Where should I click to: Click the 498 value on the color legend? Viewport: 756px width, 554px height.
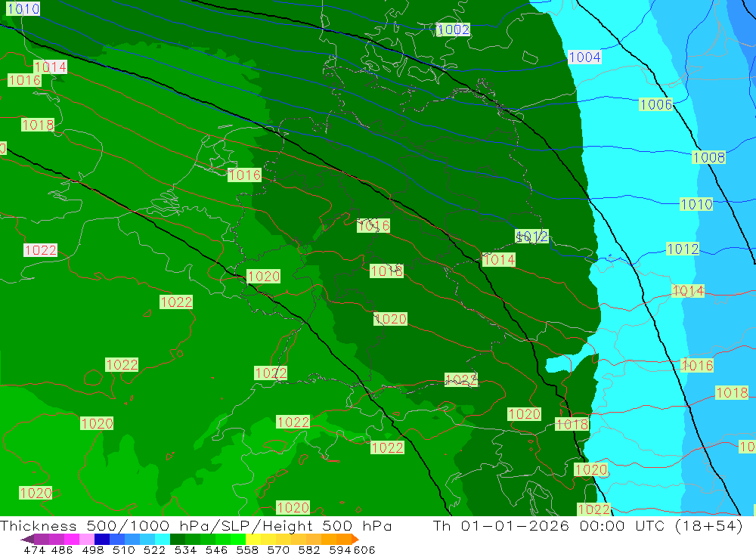click(92, 550)
